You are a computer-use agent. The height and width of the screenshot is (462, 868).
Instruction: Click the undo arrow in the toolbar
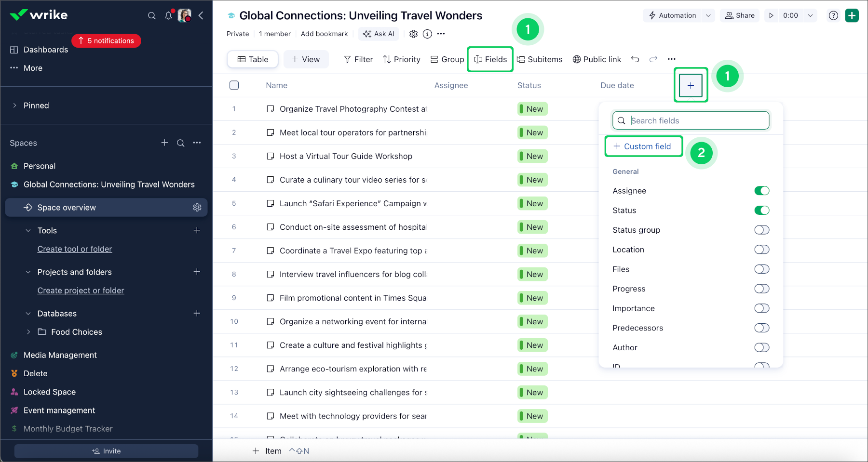(x=635, y=59)
